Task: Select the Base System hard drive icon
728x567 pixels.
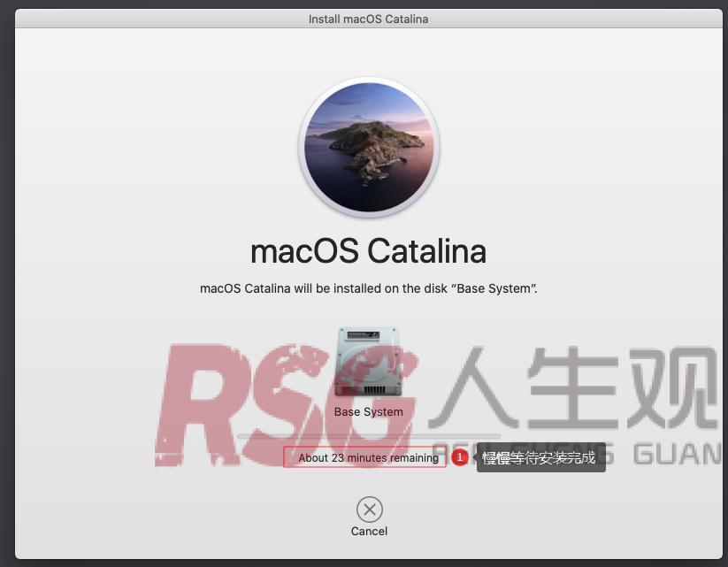Action: [369, 362]
